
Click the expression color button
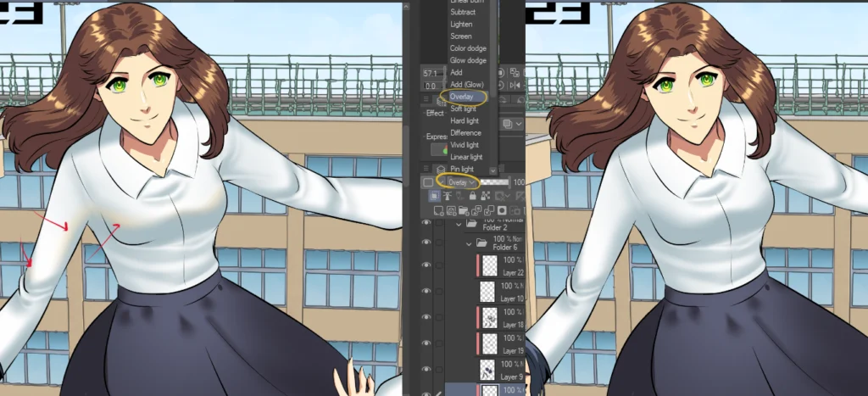tap(440, 149)
